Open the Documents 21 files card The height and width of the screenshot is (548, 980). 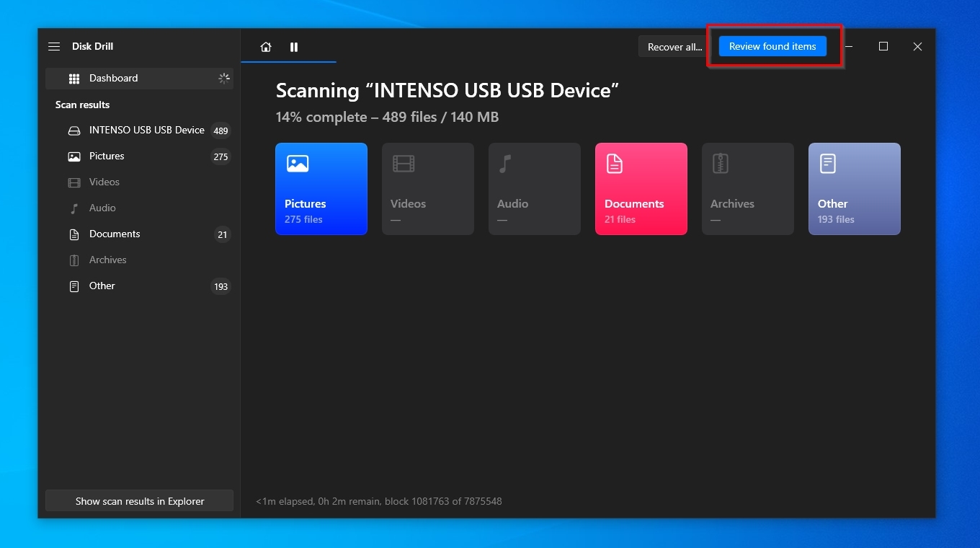tap(641, 189)
